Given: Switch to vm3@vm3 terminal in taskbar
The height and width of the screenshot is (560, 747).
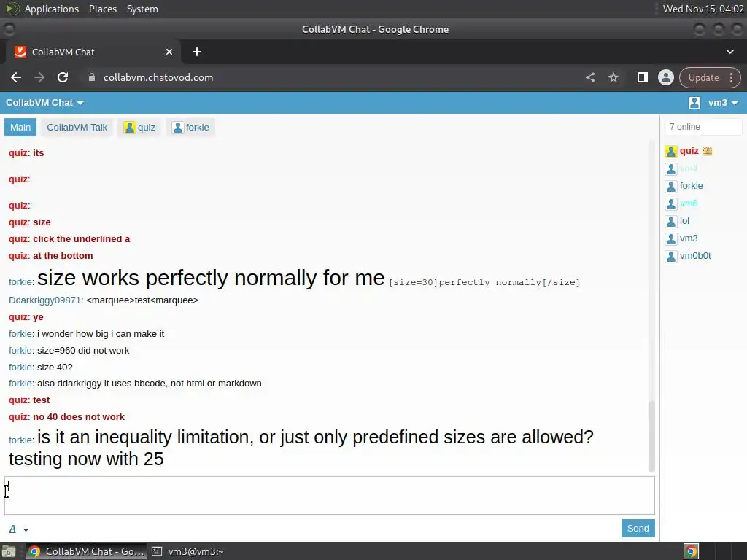Looking at the screenshot, I should tap(188, 551).
